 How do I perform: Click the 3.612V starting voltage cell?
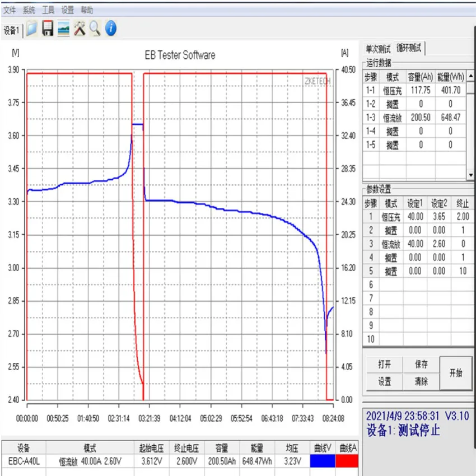point(152,461)
